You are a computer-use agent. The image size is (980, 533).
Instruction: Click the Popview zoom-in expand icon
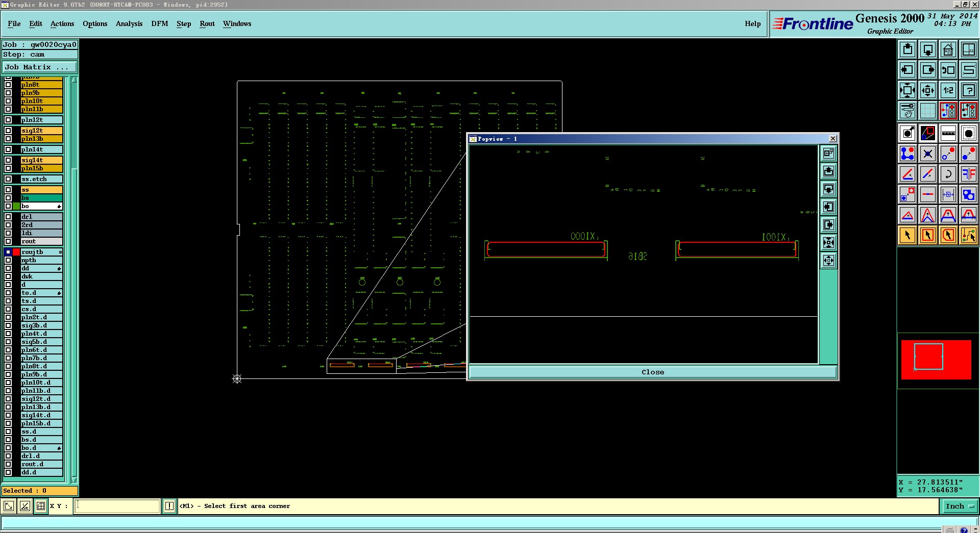[x=828, y=243]
